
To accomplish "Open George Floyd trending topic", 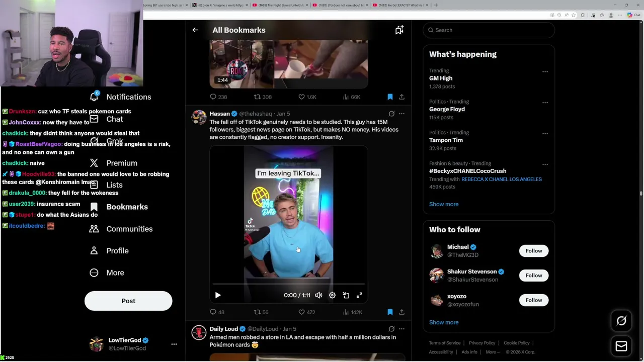I will [447, 109].
